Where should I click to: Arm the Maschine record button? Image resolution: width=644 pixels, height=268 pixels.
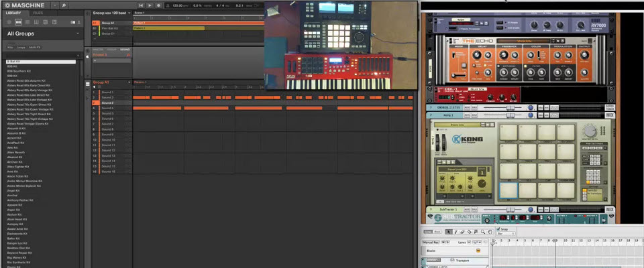click(x=158, y=5)
